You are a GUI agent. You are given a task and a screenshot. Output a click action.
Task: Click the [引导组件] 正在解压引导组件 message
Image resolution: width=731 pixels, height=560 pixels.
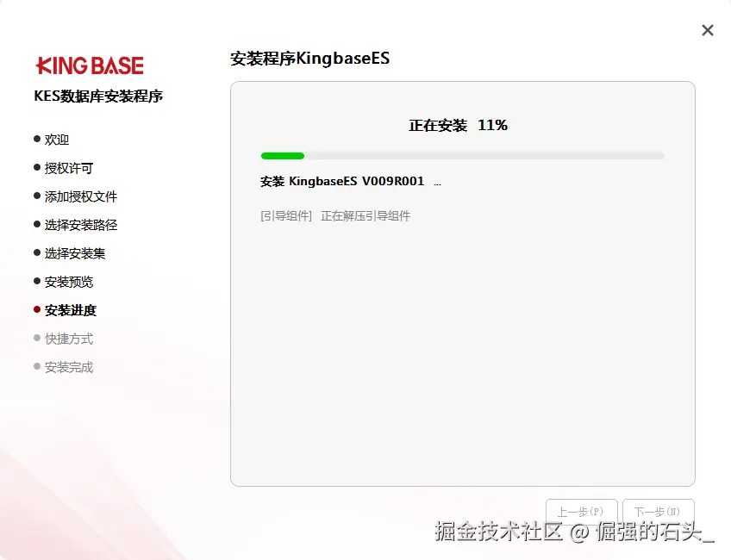tap(335, 215)
